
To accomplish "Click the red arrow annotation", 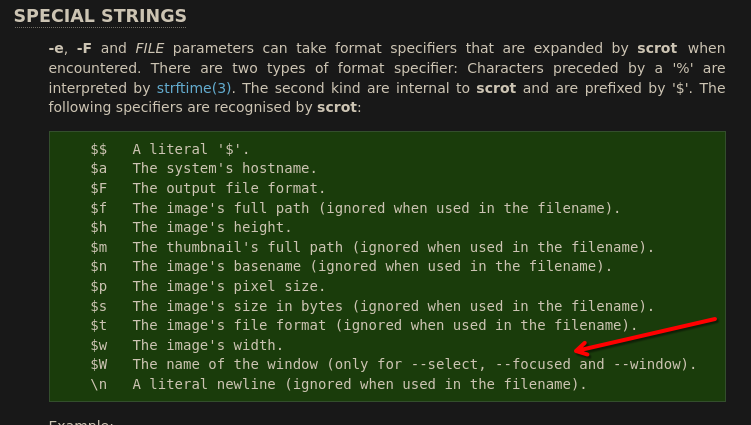I will [647, 334].
